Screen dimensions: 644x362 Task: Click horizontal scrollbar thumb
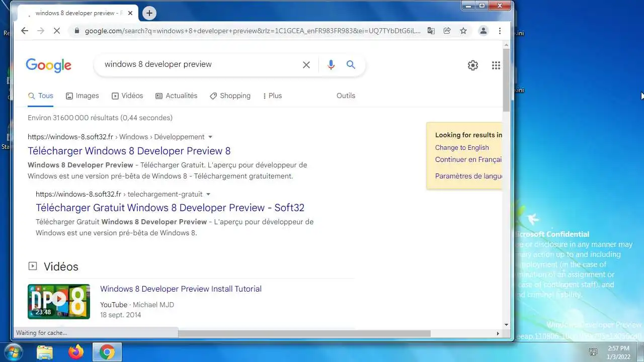304,333
